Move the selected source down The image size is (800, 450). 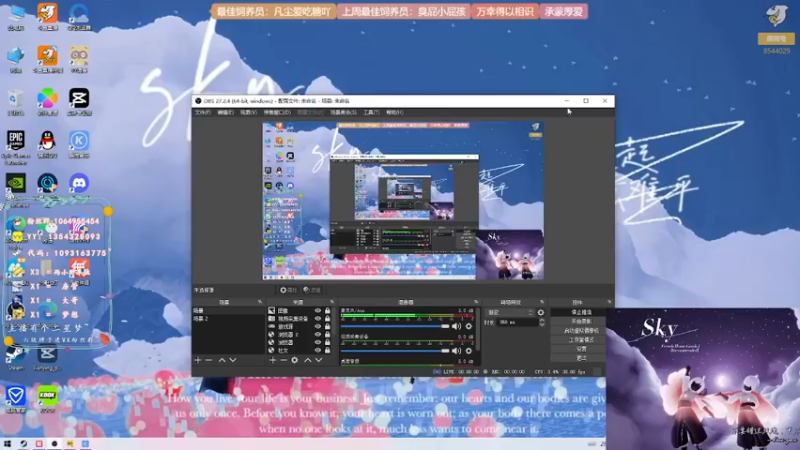pos(318,360)
